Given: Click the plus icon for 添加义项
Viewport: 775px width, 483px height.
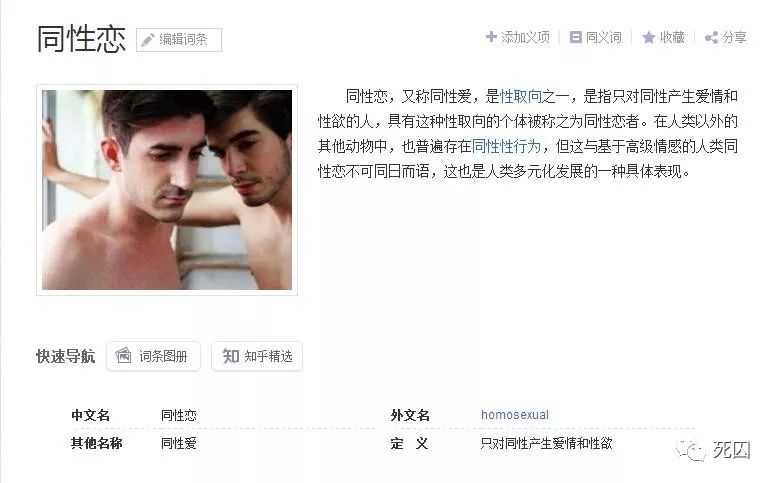Looking at the screenshot, I should pyautogui.click(x=491, y=37).
